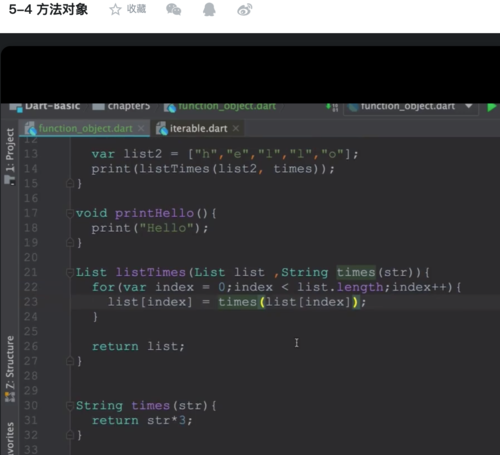Click the Dart file icon on iterable.dart tab
This screenshot has width=500, height=455.
162,129
